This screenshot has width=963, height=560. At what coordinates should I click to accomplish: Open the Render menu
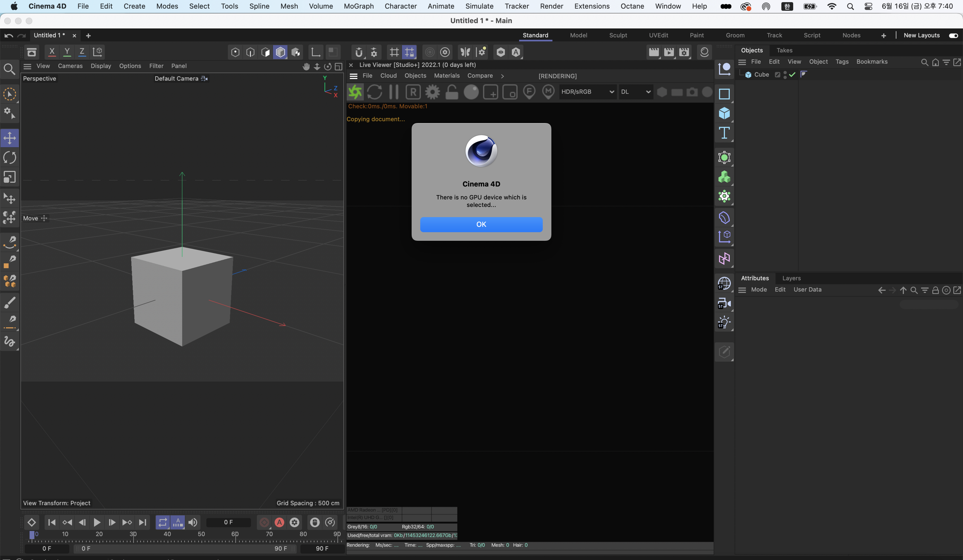(551, 6)
